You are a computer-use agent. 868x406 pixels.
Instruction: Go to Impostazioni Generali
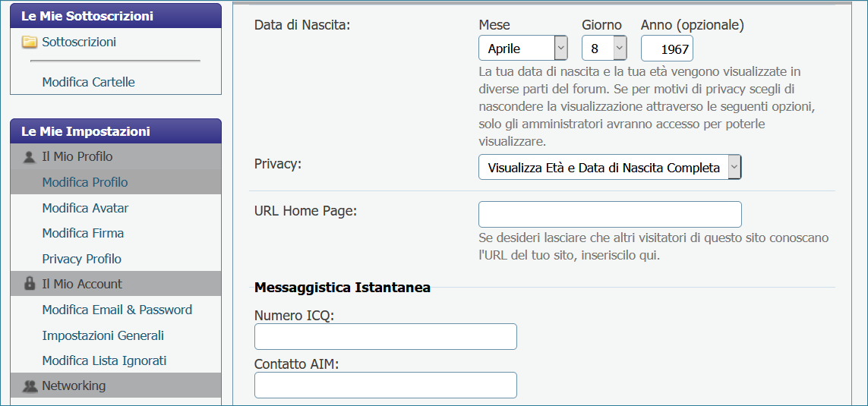[103, 335]
